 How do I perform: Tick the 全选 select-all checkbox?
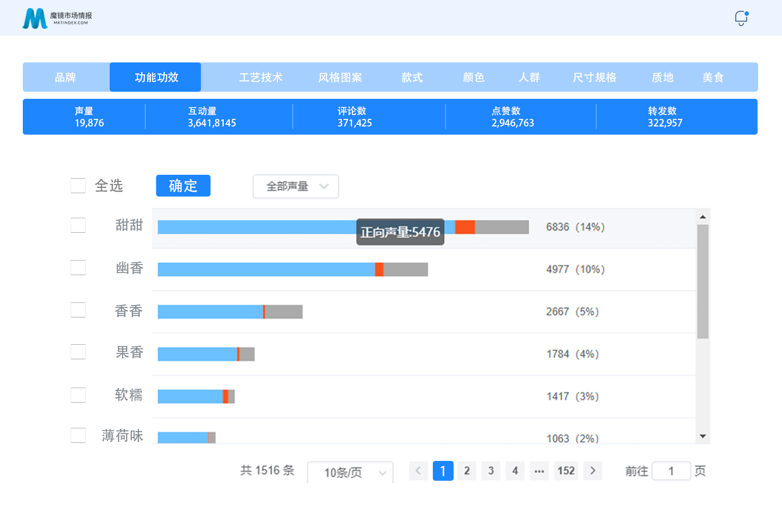[78, 186]
